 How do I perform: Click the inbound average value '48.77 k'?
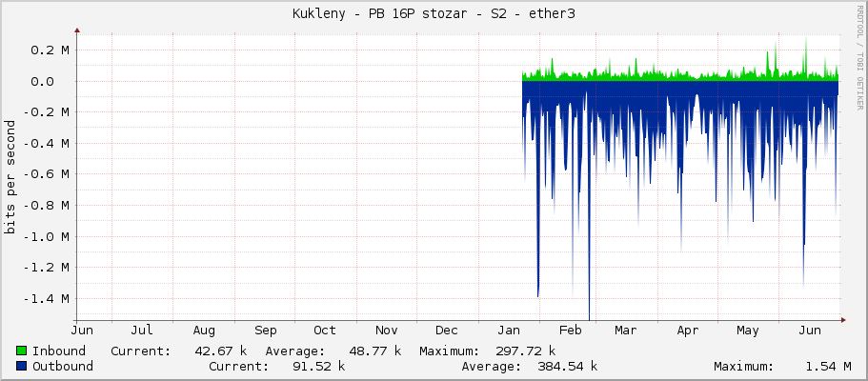tap(374, 351)
